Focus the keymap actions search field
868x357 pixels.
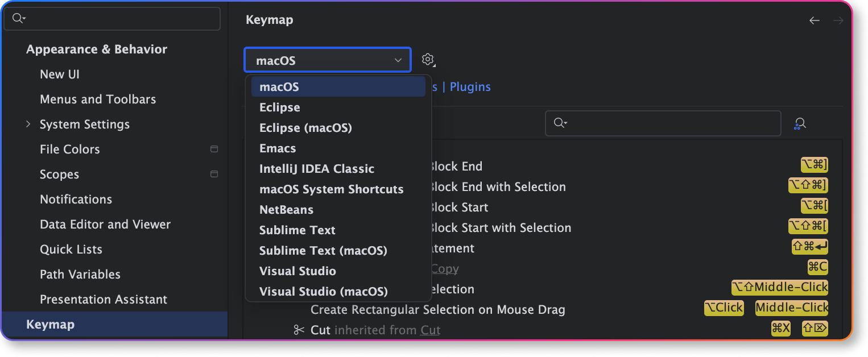pos(663,123)
